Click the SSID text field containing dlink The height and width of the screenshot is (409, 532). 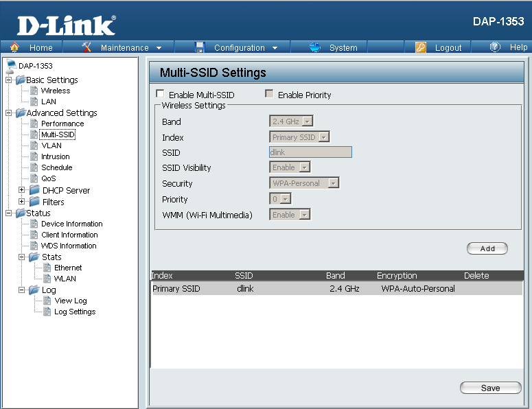[310, 152]
